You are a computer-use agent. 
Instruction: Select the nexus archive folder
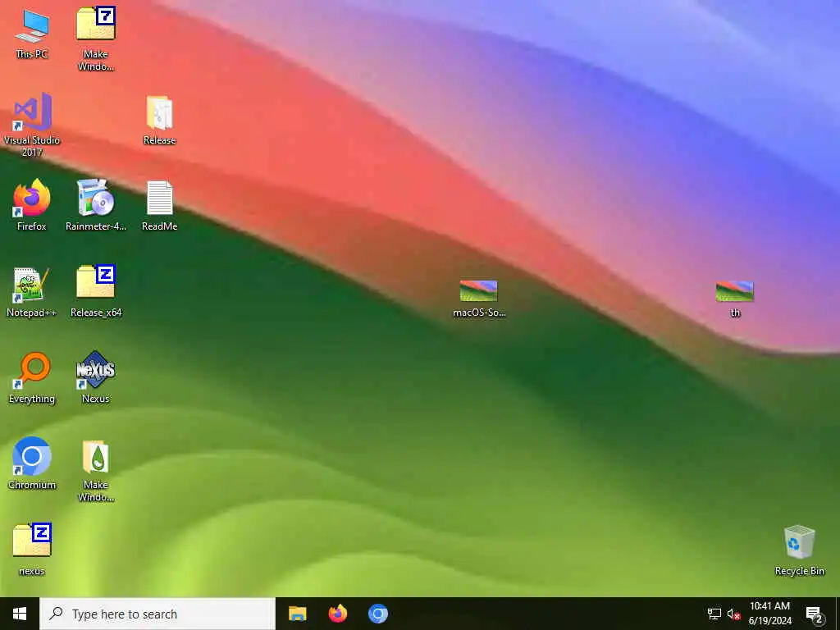coord(32,550)
